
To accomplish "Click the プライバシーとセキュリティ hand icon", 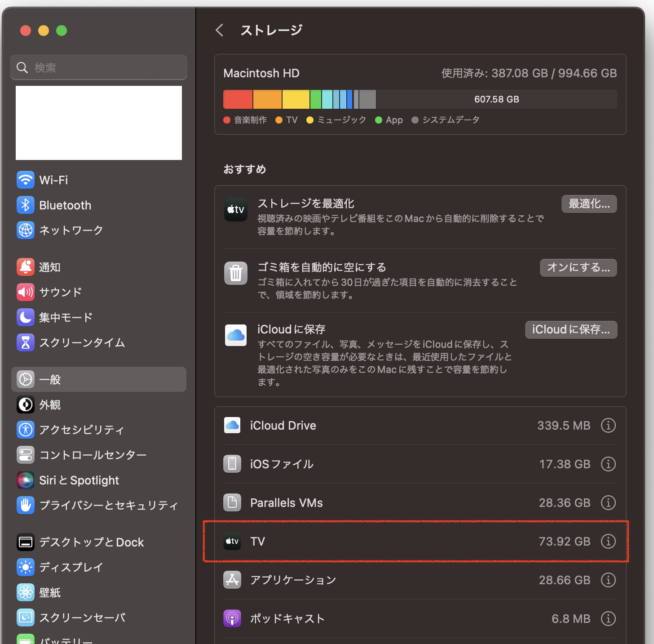I will (x=26, y=505).
